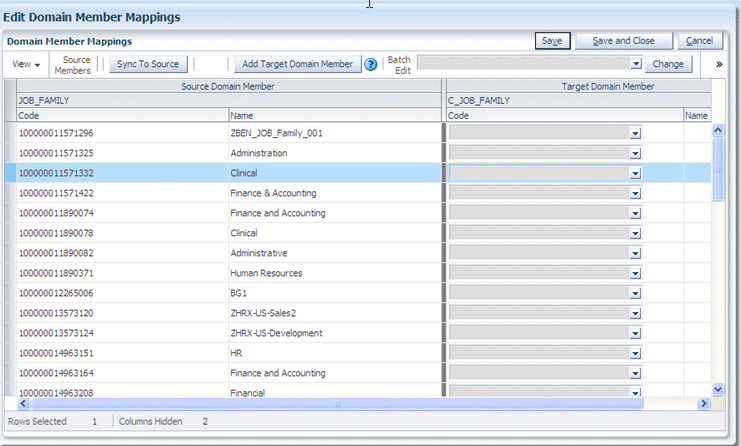Click the vertical scrollbar down arrow
Image resolution: width=741 pixels, height=446 pixels.
[x=718, y=389]
